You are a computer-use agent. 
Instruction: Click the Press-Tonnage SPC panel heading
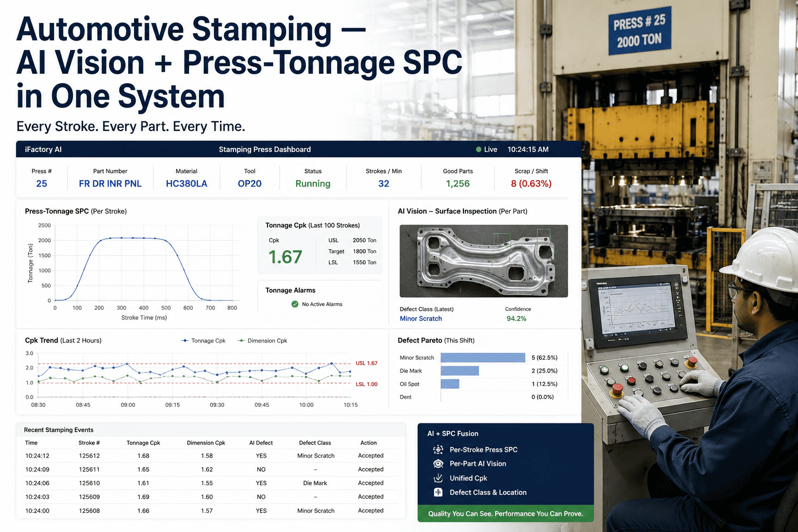click(x=76, y=211)
